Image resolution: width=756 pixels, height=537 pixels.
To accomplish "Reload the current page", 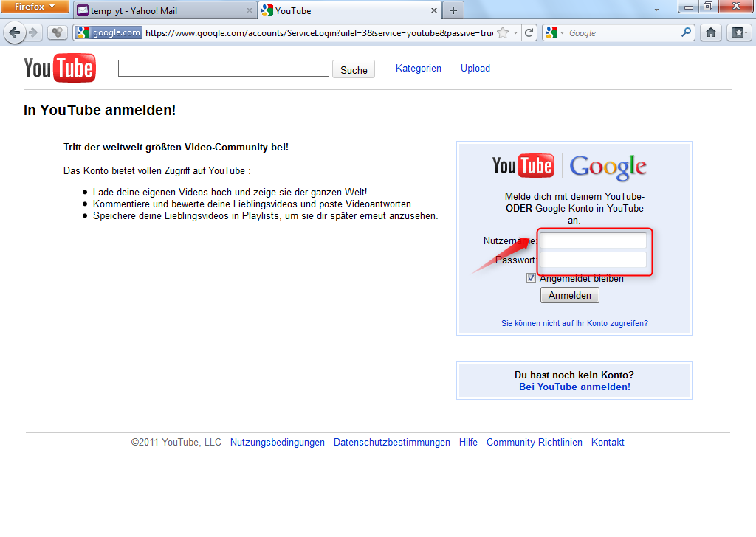I will [x=529, y=32].
